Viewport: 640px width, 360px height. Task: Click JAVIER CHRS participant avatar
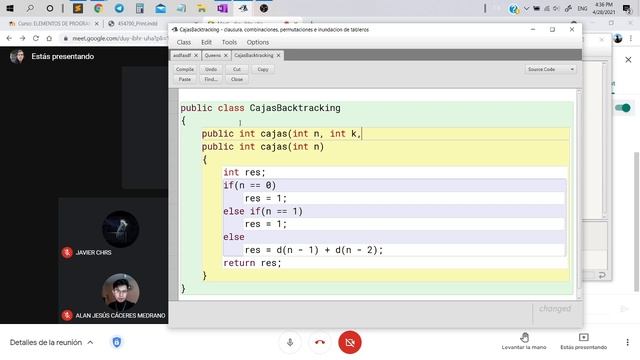[120, 229]
